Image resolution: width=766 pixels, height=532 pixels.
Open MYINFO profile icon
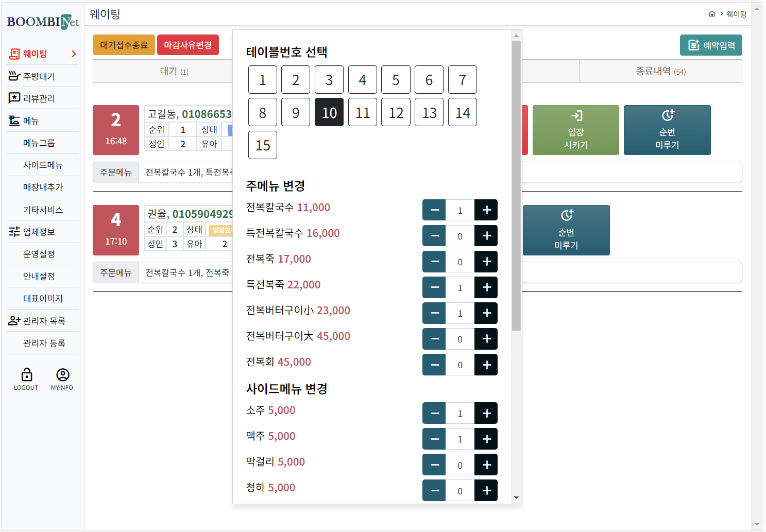point(62,374)
